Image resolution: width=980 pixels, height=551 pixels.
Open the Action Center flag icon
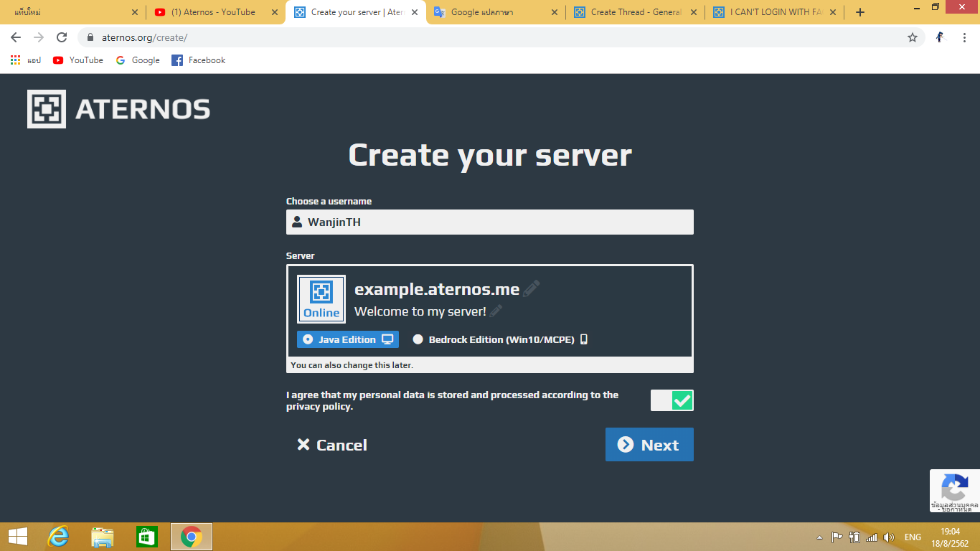tap(837, 537)
